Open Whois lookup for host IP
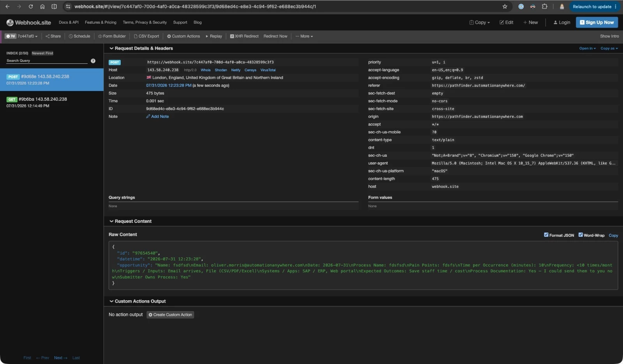This screenshot has height=364, width=623. pos(206,70)
